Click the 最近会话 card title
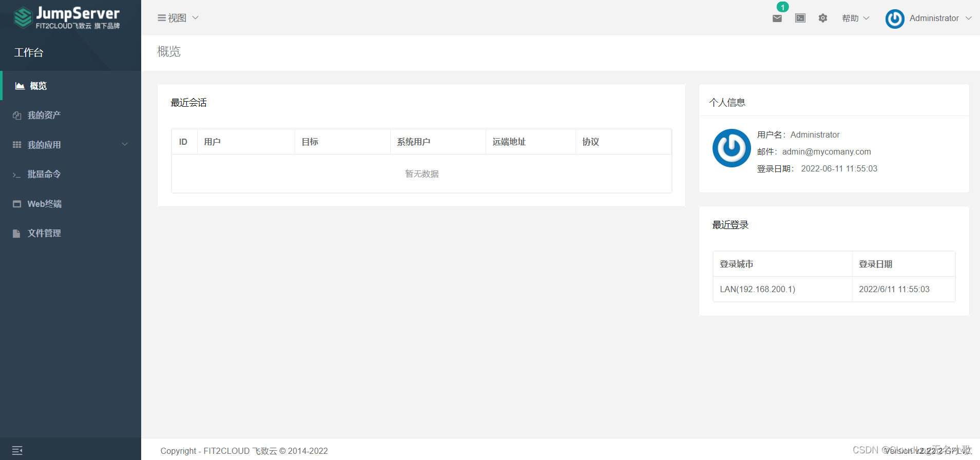This screenshot has width=980, height=460. coord(189,103)
